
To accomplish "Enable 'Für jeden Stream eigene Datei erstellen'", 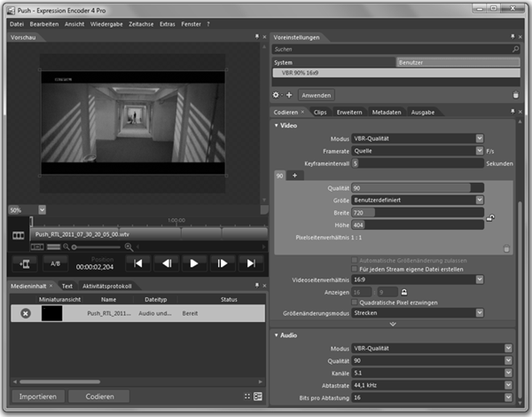I will [354, 269].
